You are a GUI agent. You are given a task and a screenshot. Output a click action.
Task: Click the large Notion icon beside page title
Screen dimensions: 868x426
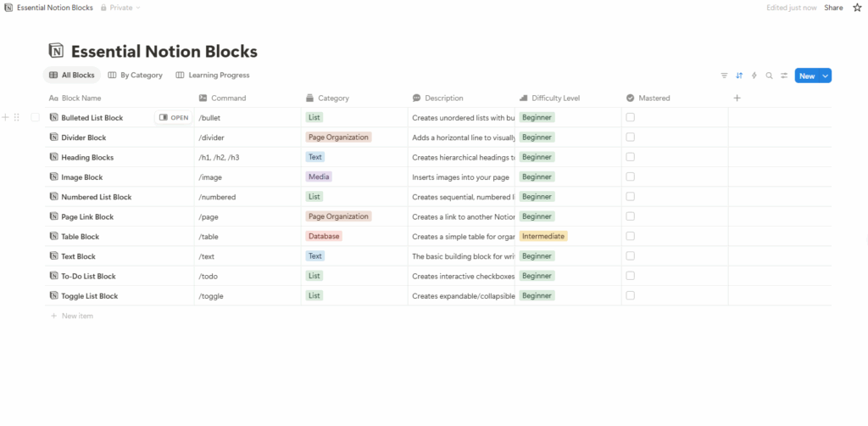tap(56, 51)
